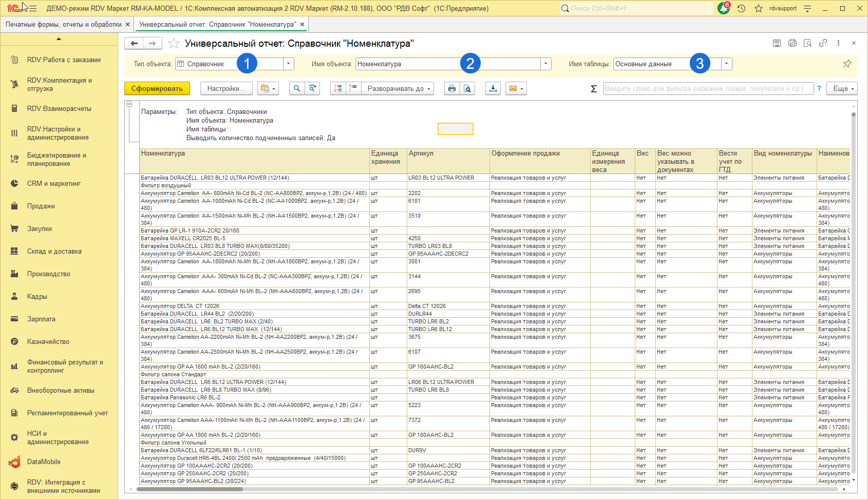Viewport: 868px width, 500px height.
Task: Click the notification bell with badge 6
Action: coord(724,8)
